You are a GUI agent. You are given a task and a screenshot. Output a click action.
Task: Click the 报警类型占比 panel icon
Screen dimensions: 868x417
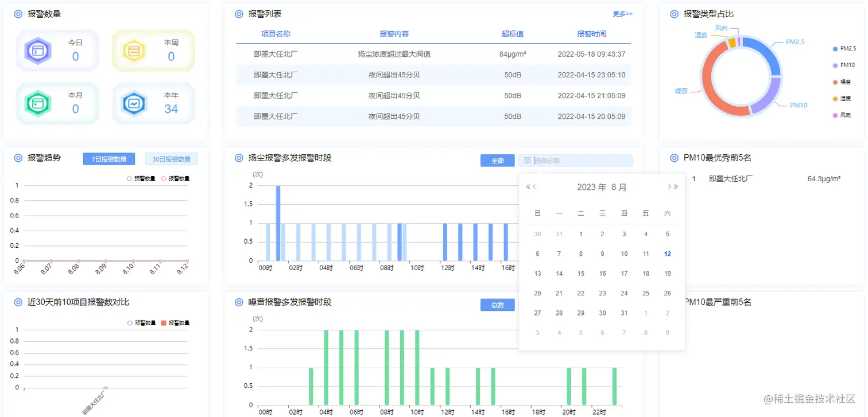click(673, 13)
